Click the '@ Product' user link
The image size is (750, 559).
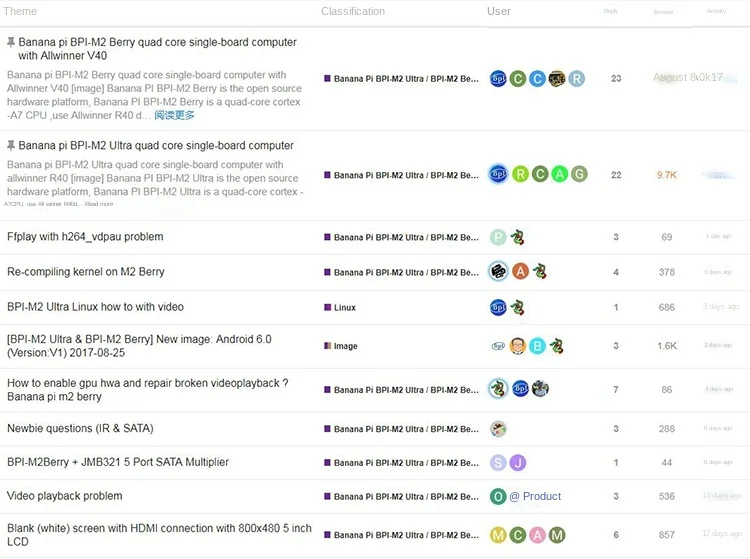[x=536, y=496]
